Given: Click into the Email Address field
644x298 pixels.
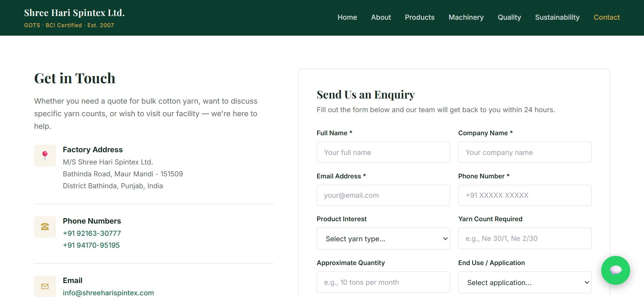Looking at the screenshot, I should [383, 195].
